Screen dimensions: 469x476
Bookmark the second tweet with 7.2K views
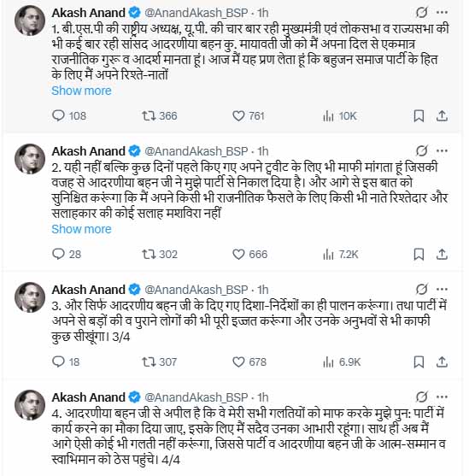point(419,255)
